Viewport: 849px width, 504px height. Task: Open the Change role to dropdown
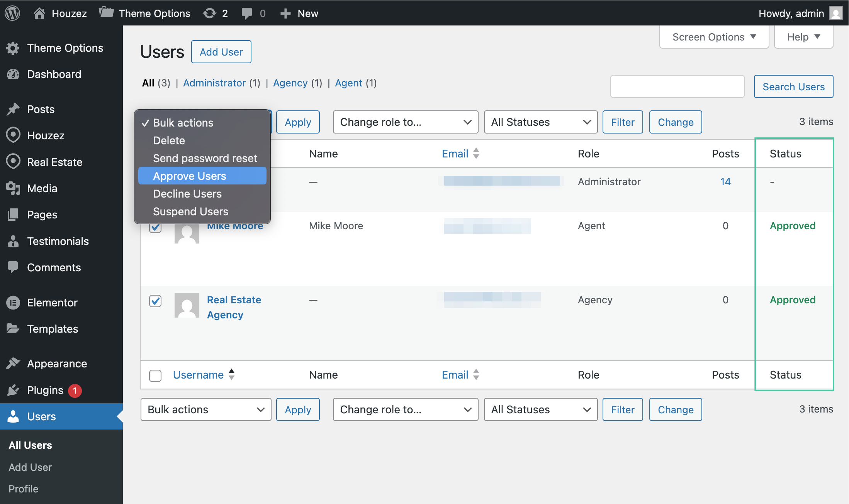point(405,122)
